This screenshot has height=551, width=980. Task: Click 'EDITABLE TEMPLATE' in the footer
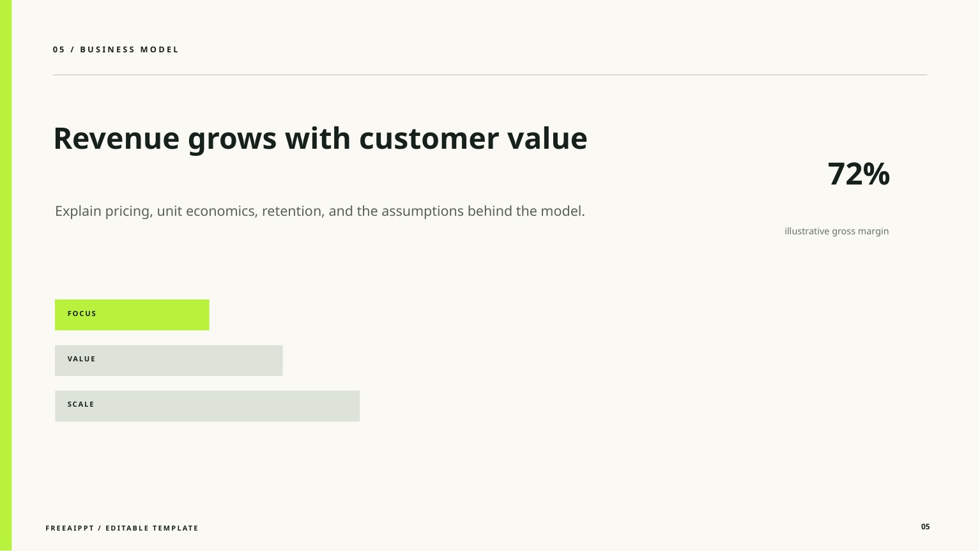pos(152,528)
